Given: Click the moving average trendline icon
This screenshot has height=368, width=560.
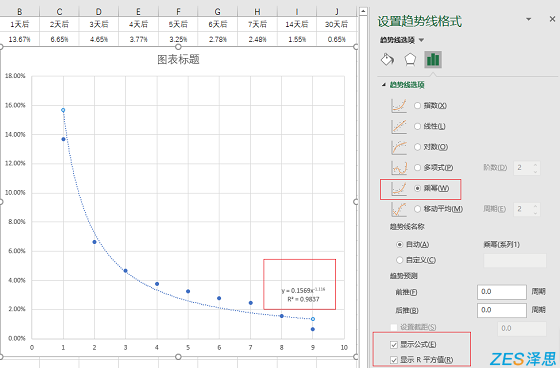Looking at the screenshot, I should [x=399, y=209].
